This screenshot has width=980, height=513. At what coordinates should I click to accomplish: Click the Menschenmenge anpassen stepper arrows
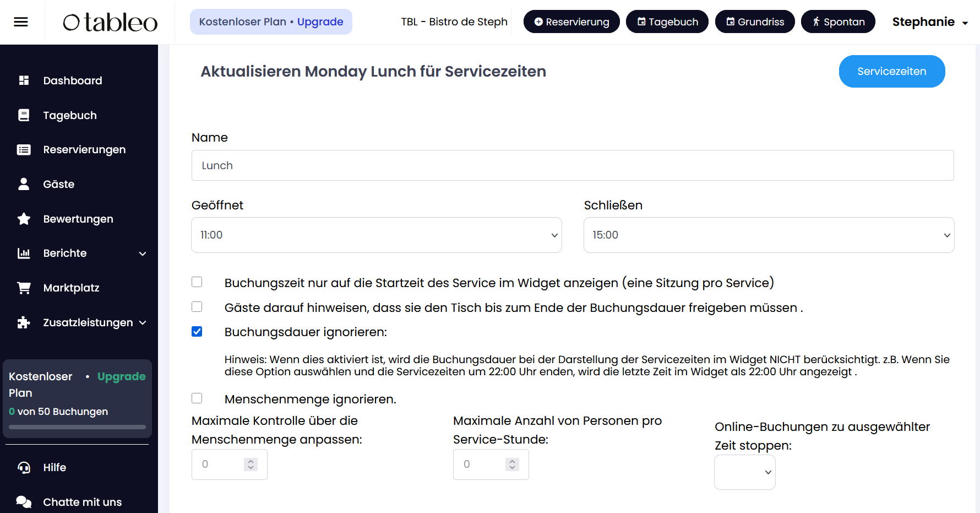click(251, 465)
